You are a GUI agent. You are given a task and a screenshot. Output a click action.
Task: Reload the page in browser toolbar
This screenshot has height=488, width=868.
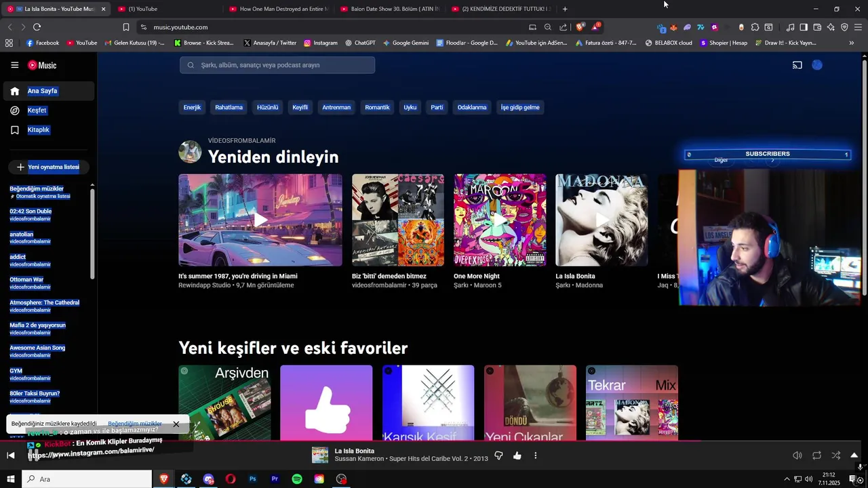37,27
